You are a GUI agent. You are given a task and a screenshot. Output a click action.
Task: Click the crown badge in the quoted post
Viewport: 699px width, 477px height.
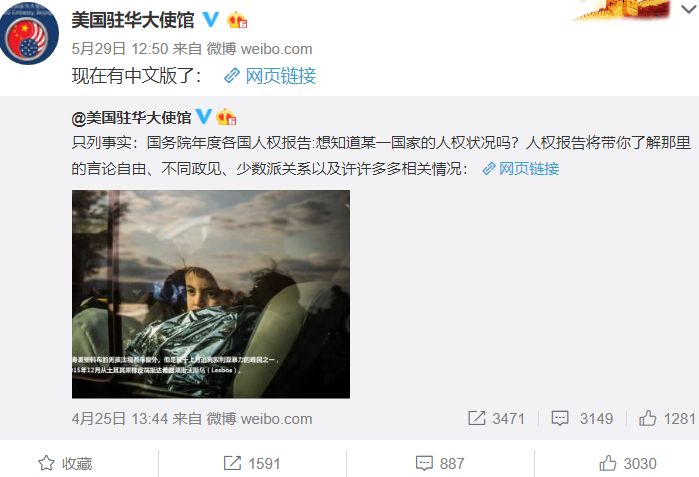[226, 117]
